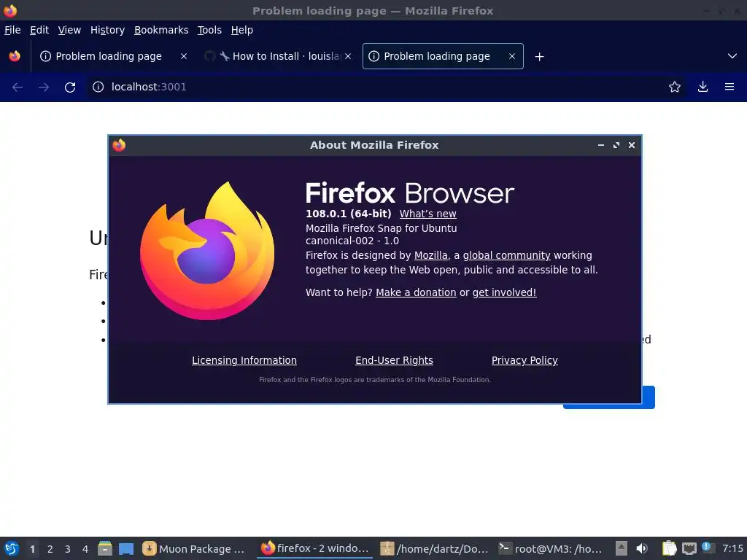Click the network connection tray icon

coord(689,548)
